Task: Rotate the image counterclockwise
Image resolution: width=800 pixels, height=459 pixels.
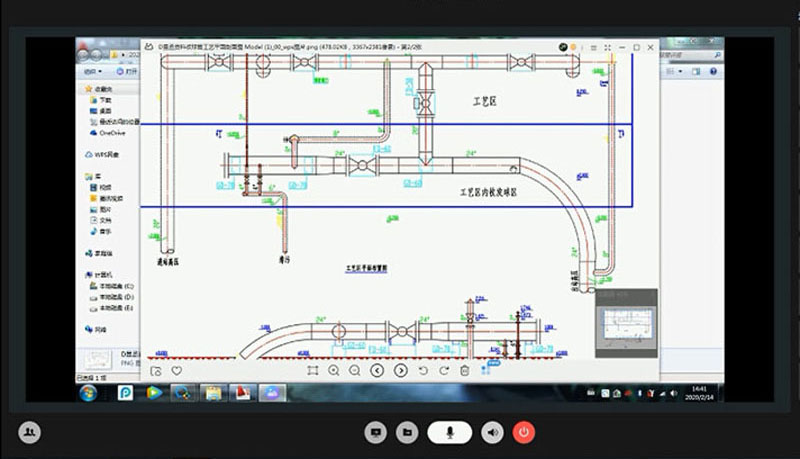Action: click(423, 370)
